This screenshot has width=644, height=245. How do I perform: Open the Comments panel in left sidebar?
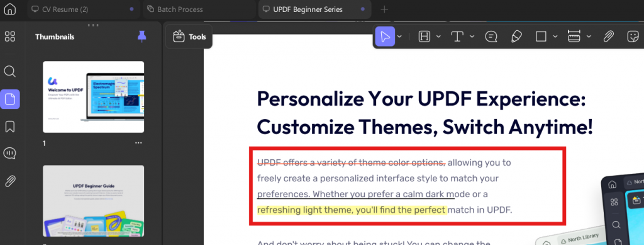coord(10,153)
